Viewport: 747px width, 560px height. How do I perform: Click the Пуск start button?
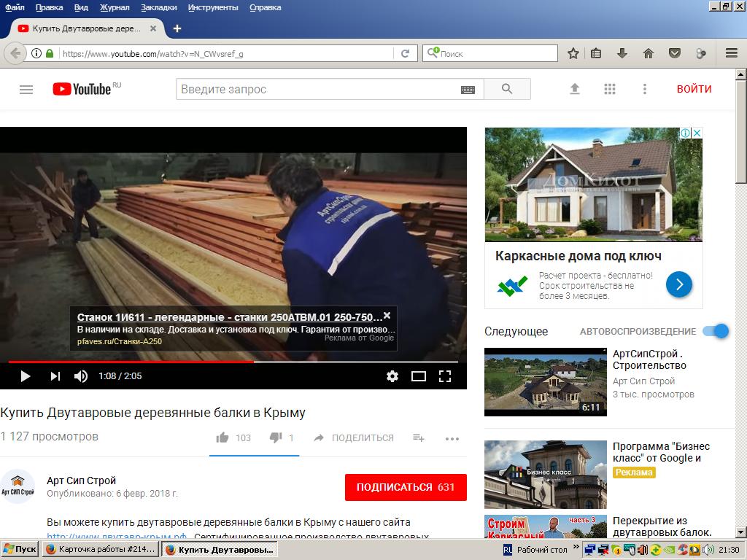point(20,549)
